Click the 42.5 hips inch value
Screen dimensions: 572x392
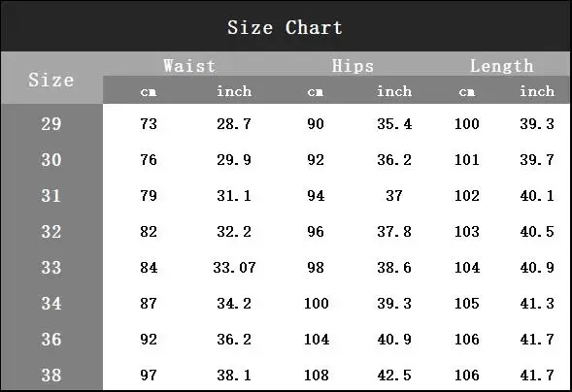point(394,375)
